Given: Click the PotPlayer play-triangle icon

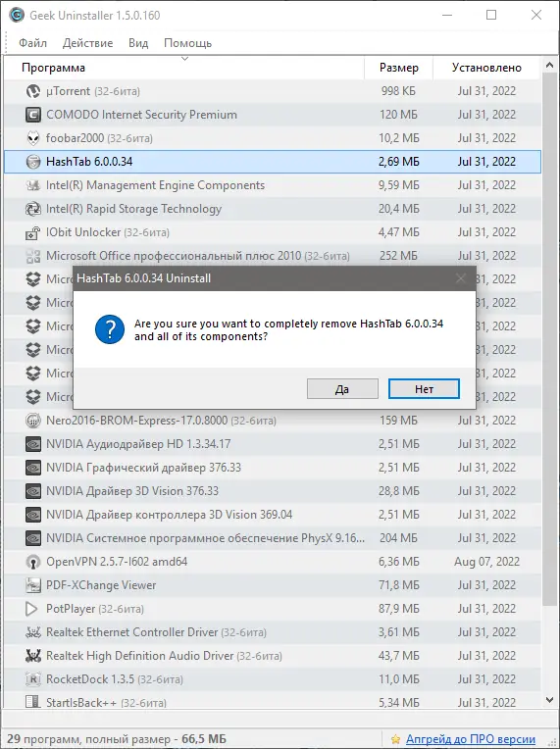Looking at the screenshot, I should 31,609.
